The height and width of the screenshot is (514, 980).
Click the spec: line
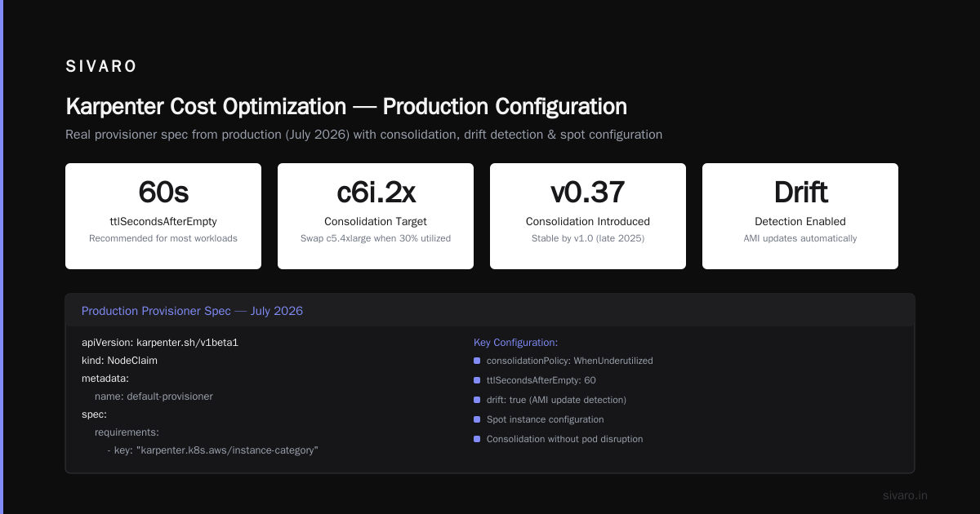click(95, 414)
